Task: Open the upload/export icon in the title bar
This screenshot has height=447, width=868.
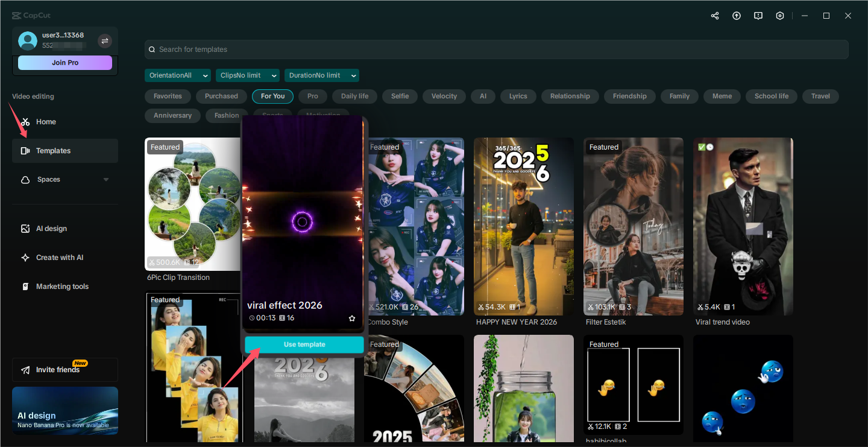Action: tap(737, 16)
